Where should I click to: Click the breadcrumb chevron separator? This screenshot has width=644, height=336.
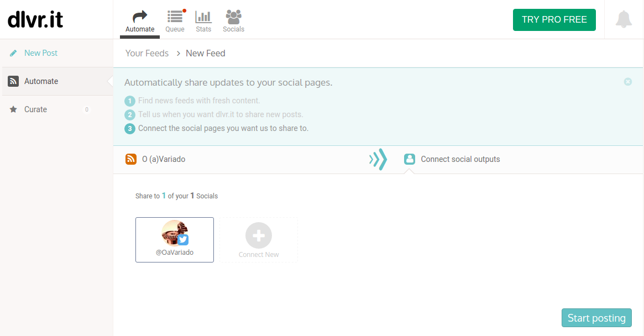(x=178, y=54)
